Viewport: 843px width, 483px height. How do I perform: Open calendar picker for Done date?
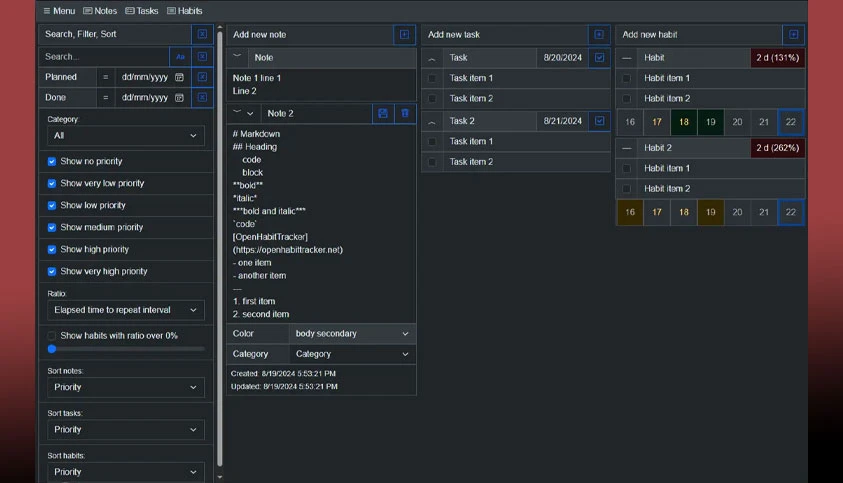180,97
